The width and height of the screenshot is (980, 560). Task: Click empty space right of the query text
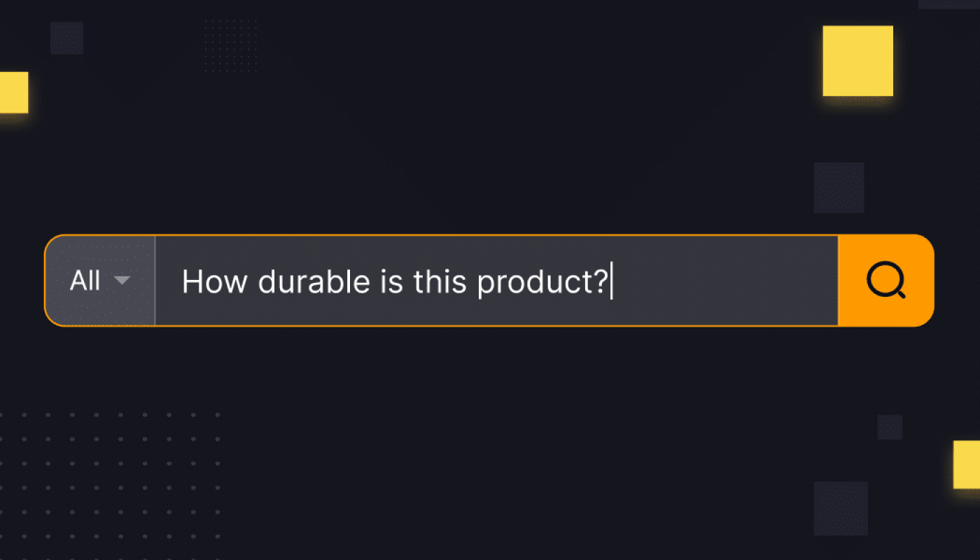(721, 281)
